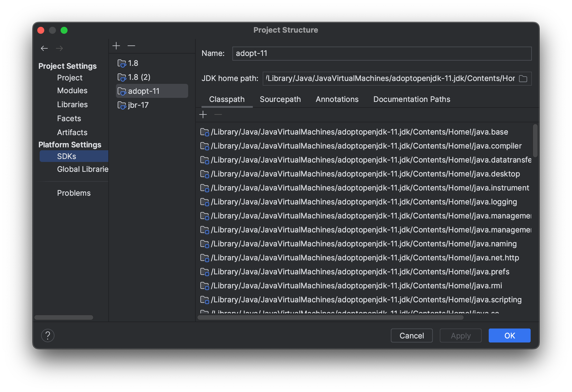Open the Annotations tab

(x=337, y=99)
